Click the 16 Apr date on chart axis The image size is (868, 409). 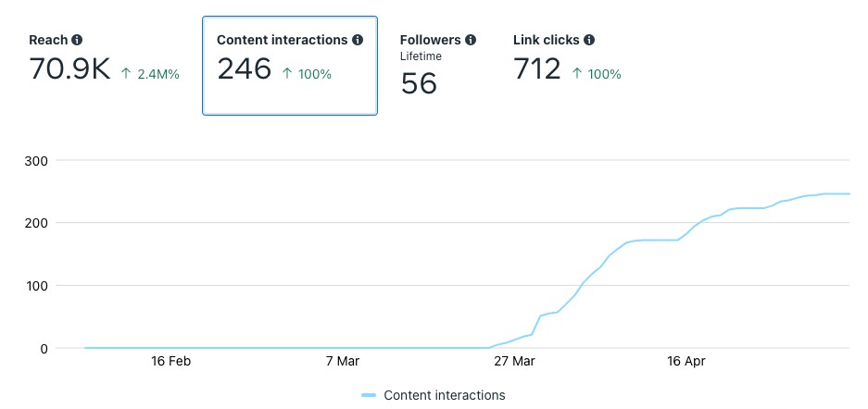[x=686, y=361]
